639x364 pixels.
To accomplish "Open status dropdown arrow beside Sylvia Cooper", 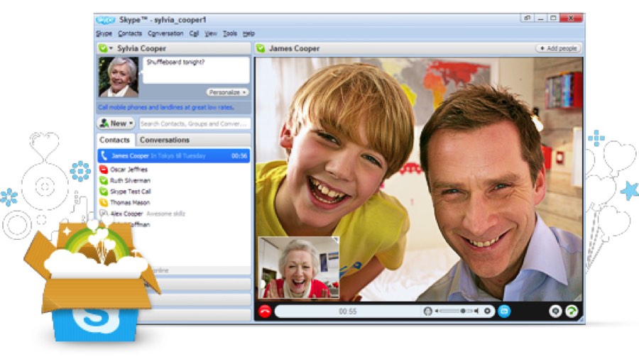I will coord(111,48).
